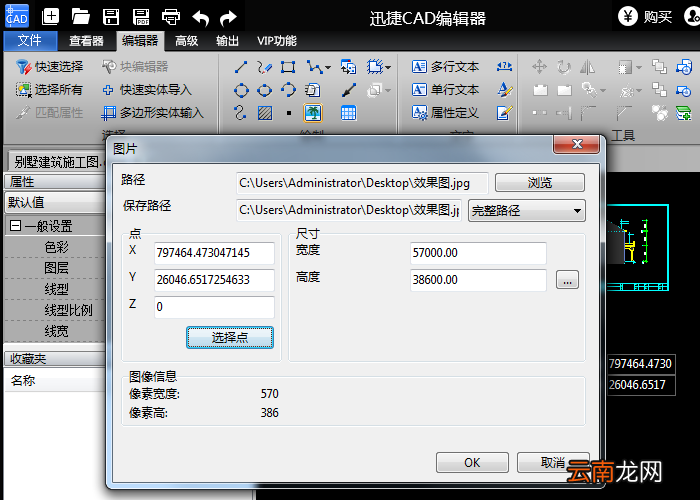Image resolution: width=700 pixels, height=500 pixels.
Task: Undo the last action
Action: [200, 18]
